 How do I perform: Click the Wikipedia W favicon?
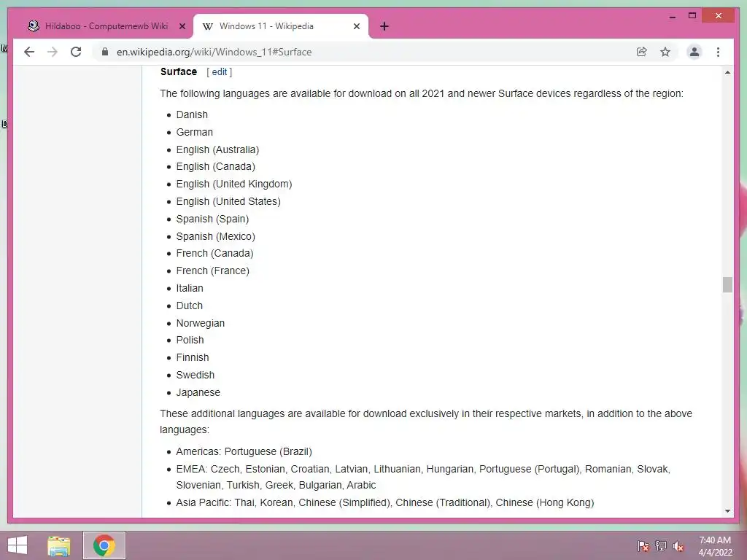208,26
